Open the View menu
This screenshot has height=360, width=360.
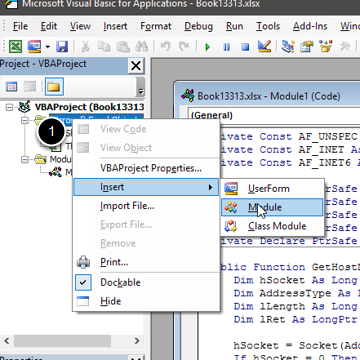point(80,26)
